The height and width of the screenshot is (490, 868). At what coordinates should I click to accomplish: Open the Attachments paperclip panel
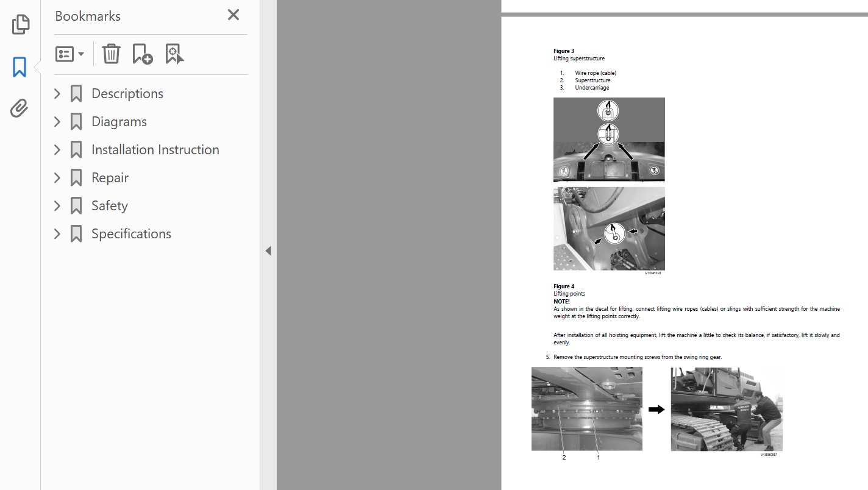20,108
